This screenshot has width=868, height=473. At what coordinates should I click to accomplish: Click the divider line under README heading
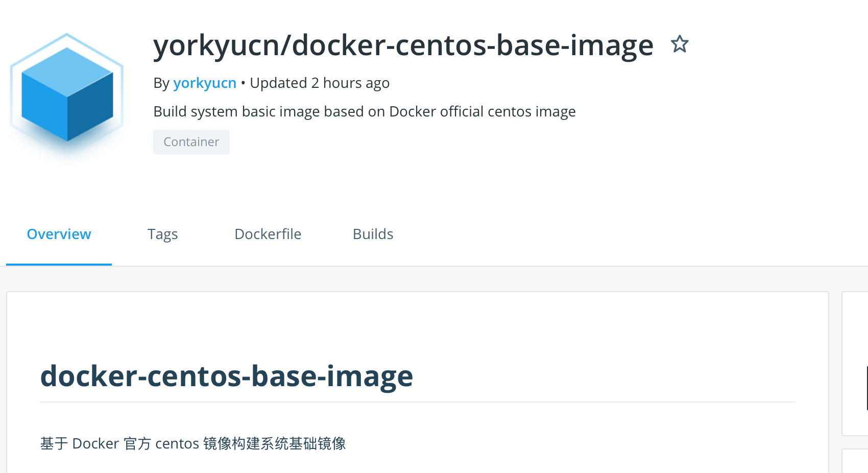[x=417, y=402]
